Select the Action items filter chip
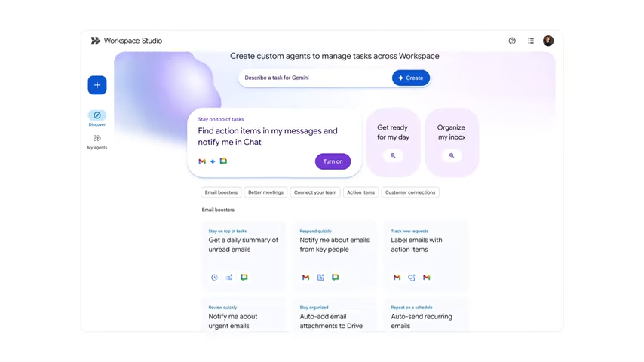The height and width of the screenshot is (362, 644). (x=360, y=192)
